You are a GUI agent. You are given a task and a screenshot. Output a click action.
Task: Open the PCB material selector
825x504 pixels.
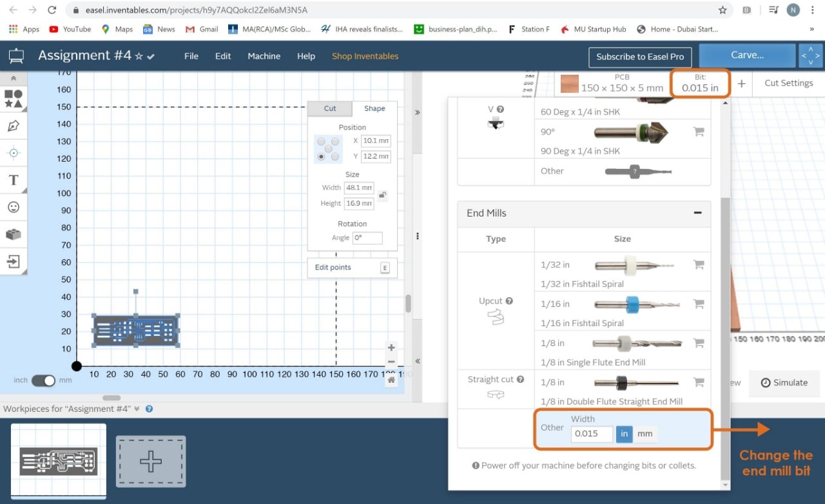(x=612, y=83)
